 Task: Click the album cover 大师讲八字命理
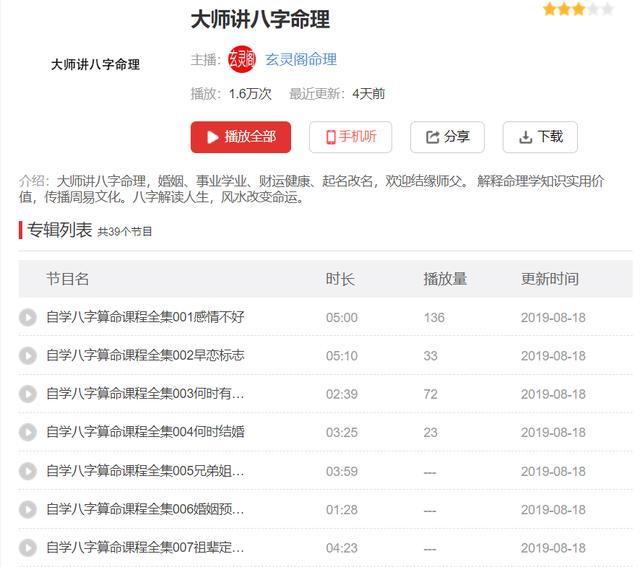pos(95,64)
